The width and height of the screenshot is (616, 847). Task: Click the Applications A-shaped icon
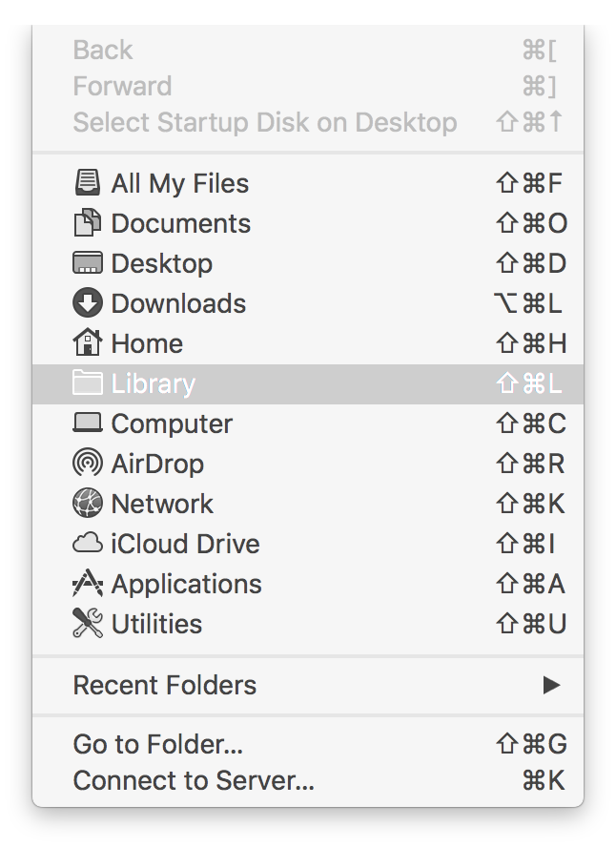coord(87,584)
